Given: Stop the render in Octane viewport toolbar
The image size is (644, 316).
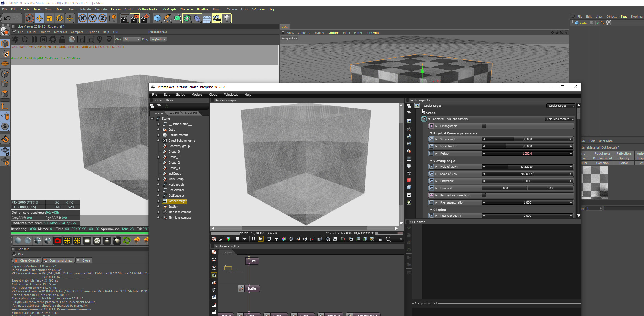Looking at the screenshot, I should tap(237, 239).
